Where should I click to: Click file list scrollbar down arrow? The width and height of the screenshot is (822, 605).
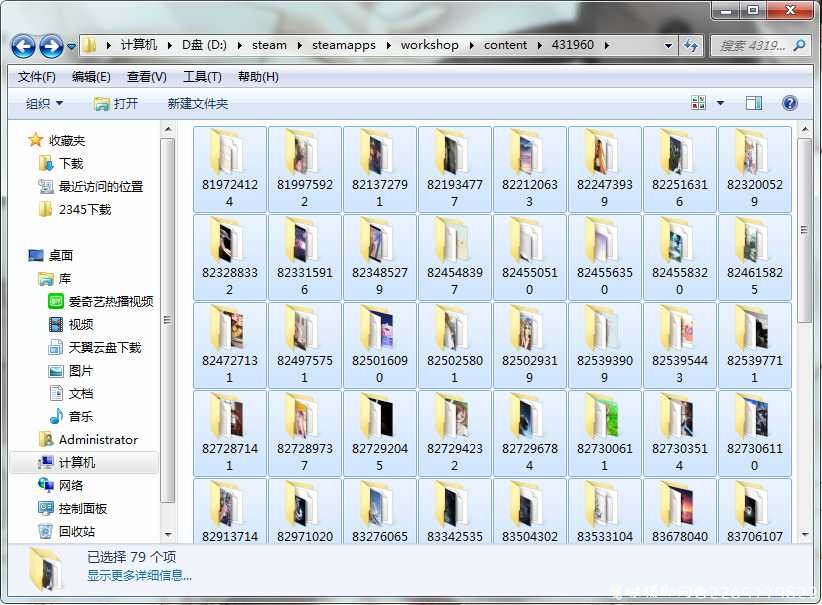coord(805,535)
